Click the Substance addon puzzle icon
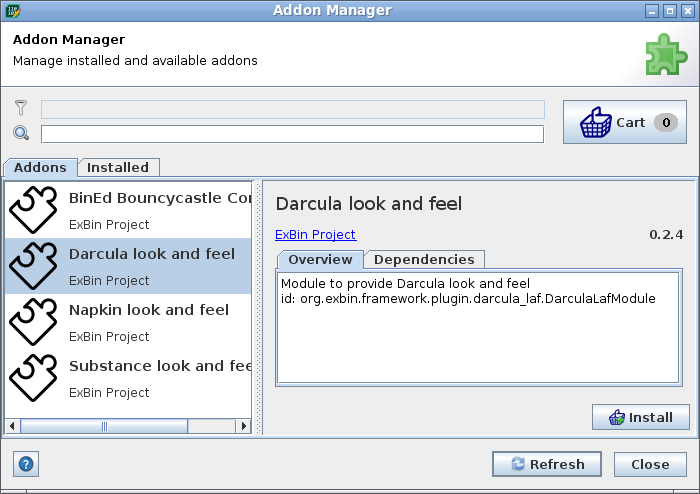 pos(33,378)
